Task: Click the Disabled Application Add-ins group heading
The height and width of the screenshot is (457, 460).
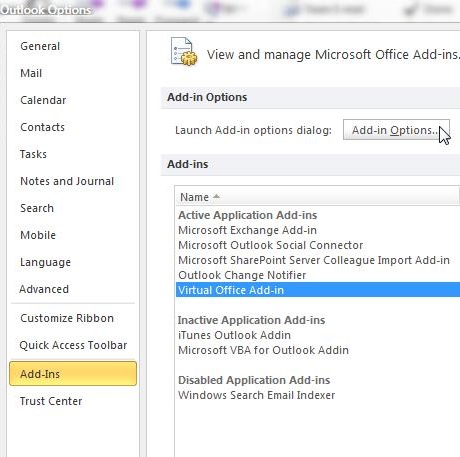Action: click(254, 380)
